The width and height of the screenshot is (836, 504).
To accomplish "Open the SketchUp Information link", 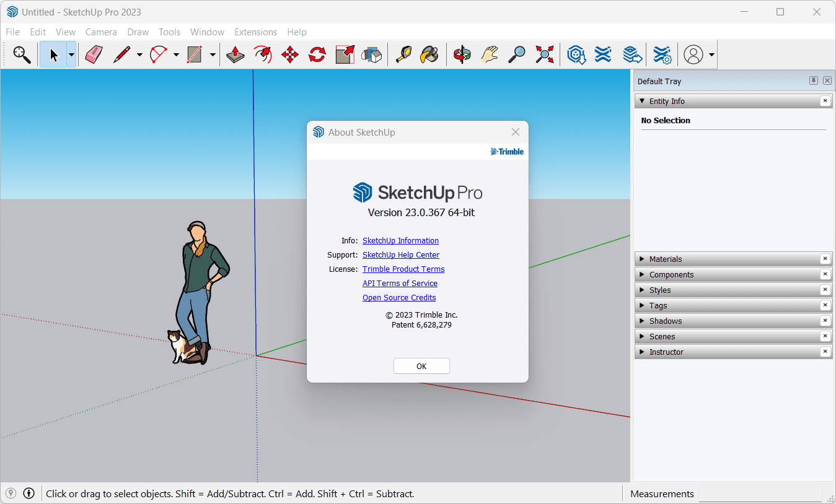I will 400,240.
